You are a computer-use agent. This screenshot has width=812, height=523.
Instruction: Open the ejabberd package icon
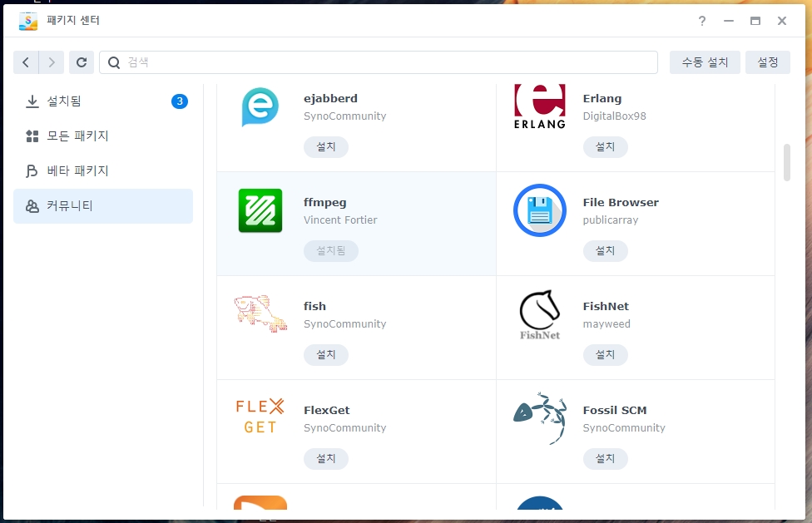click(260, 106)
